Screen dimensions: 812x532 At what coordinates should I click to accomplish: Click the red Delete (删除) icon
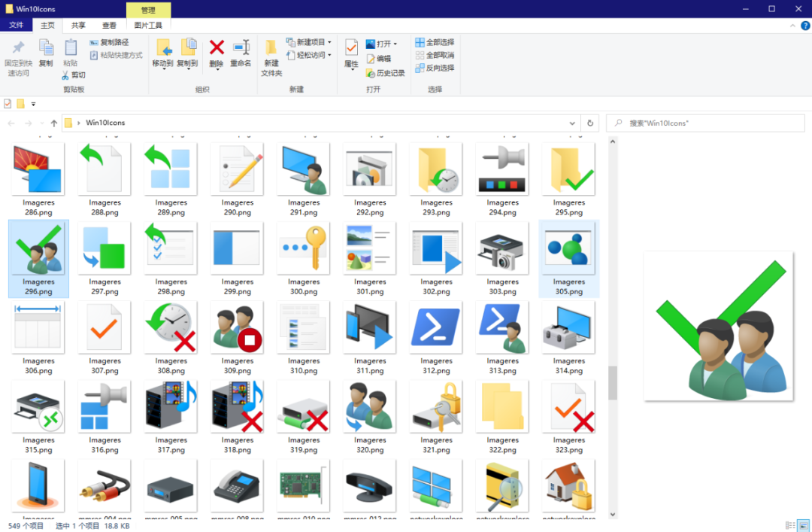[217, 47]
